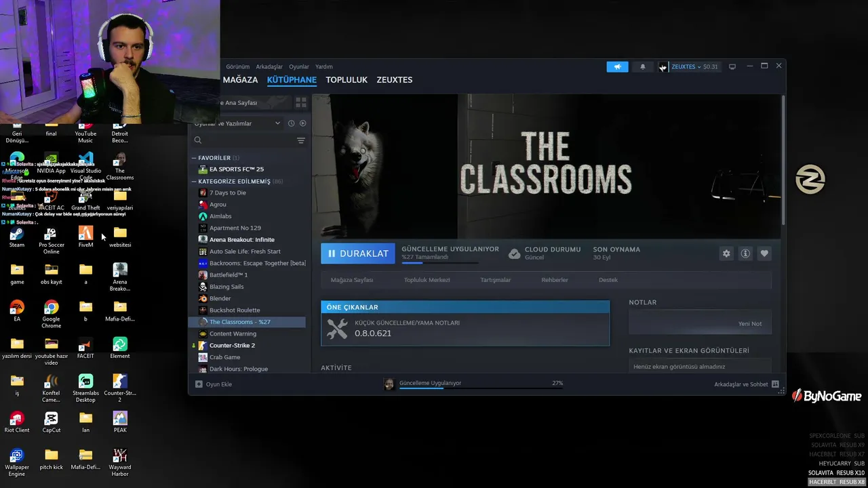The width and height of the screenshot is (868, 488).
Task: Open Tartışmalar link
Action: point(496,280)
